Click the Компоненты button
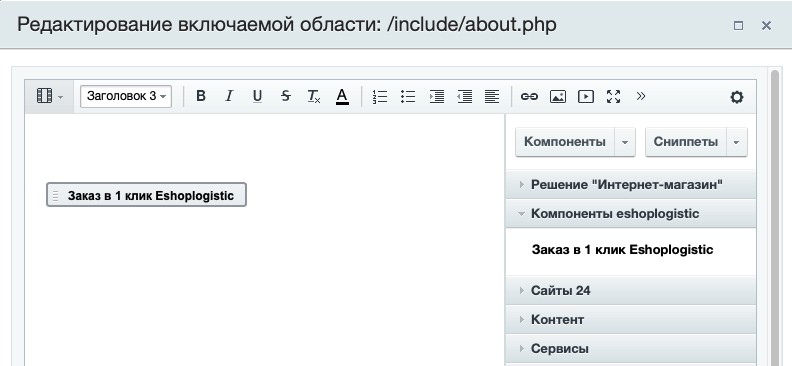 (x=565, y=142)
